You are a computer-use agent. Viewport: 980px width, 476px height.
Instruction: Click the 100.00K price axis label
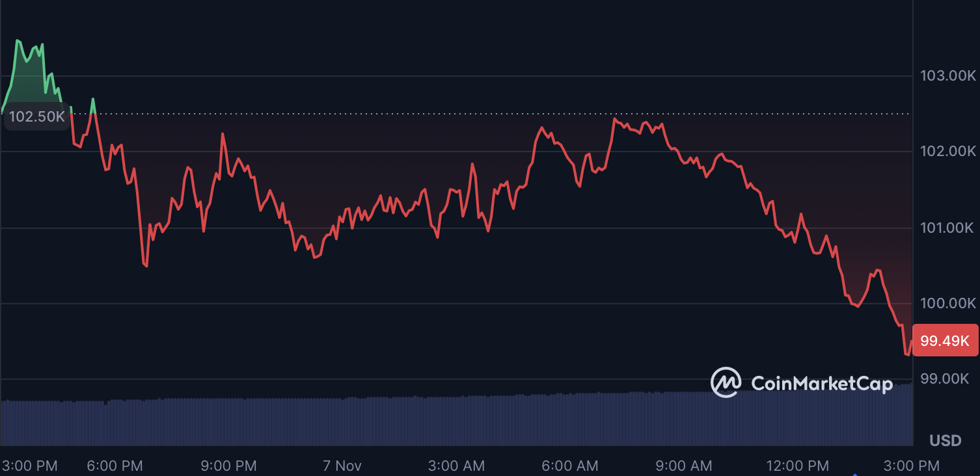[947, 303]
